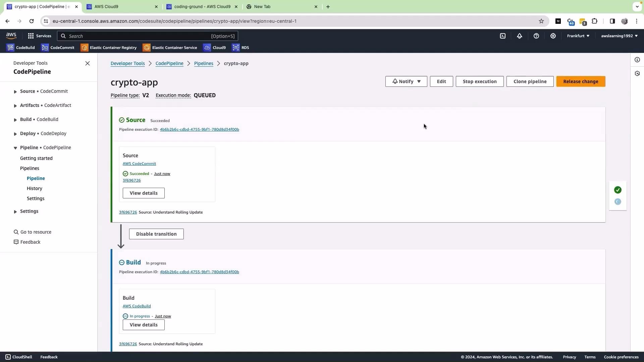Open the CloudShell icon in top bar
The height and width of the screenshot is (362, 644).
[502, 36]
